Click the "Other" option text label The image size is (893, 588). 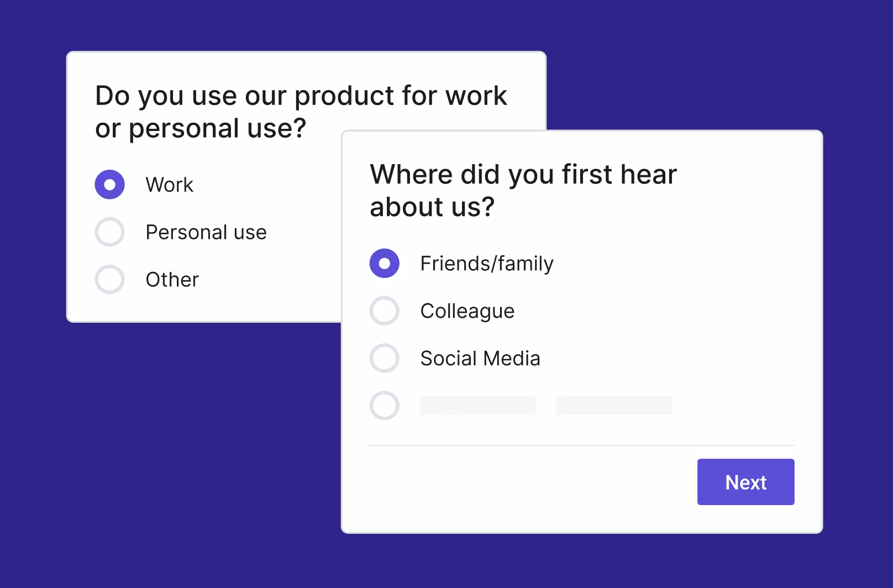tap(172, 280)
